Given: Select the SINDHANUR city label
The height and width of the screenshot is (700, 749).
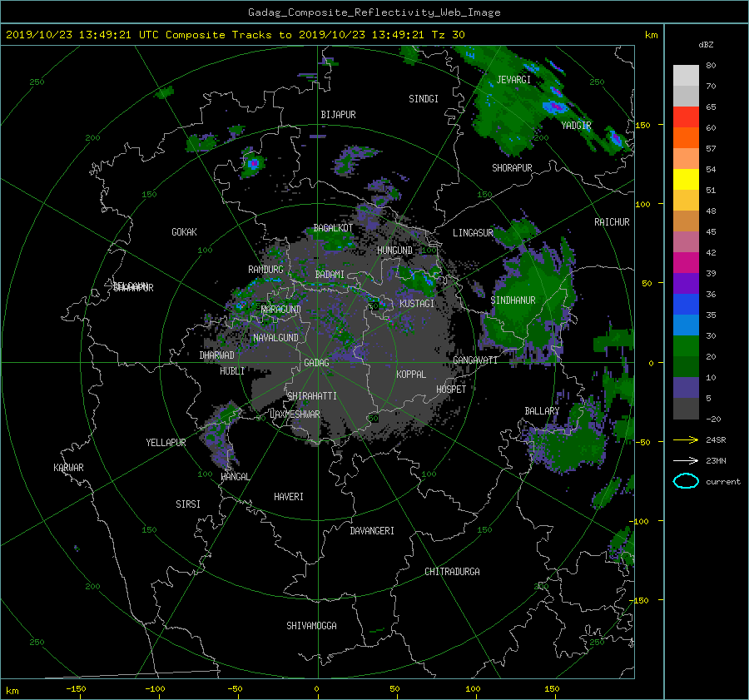Looking at the screenshot, I should click(x=513, y=300).
